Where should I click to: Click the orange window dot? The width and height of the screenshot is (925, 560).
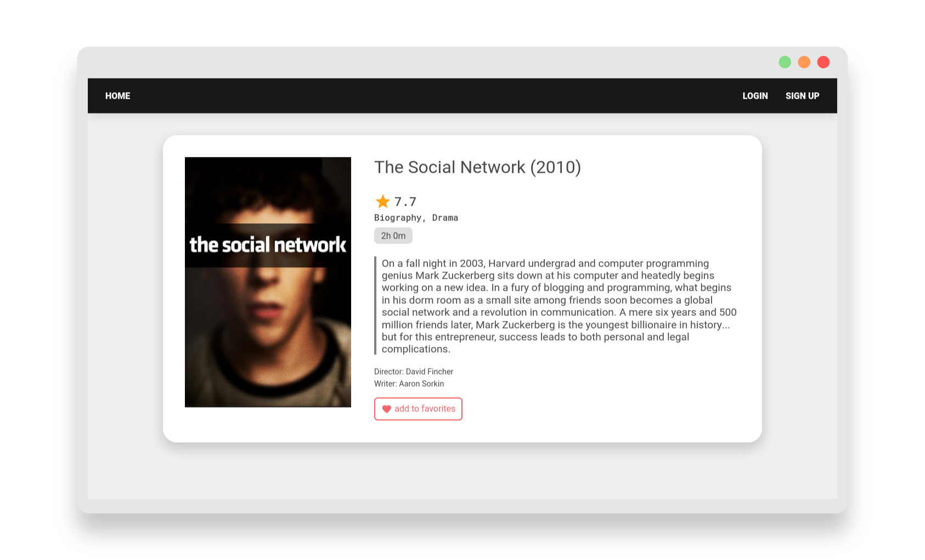click(804, 62)
